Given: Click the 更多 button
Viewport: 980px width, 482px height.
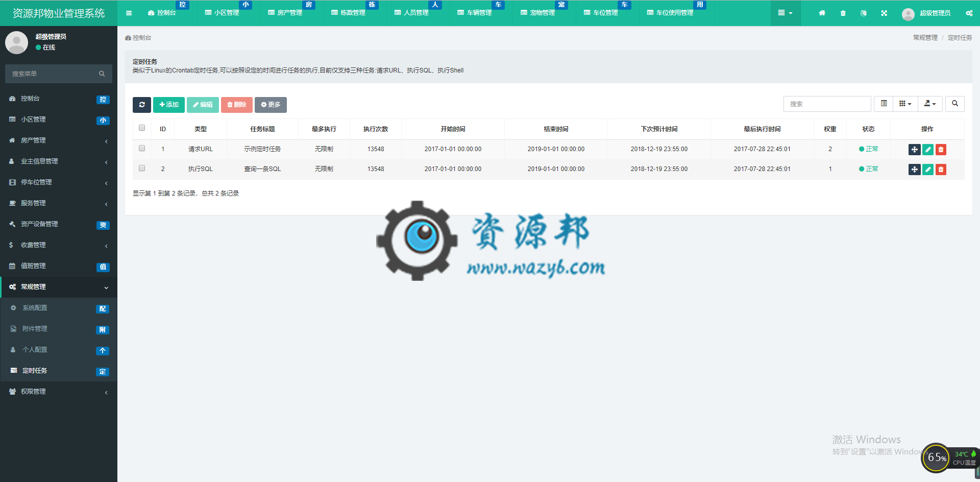Looking at the screenshot, I should click(271, 105).
